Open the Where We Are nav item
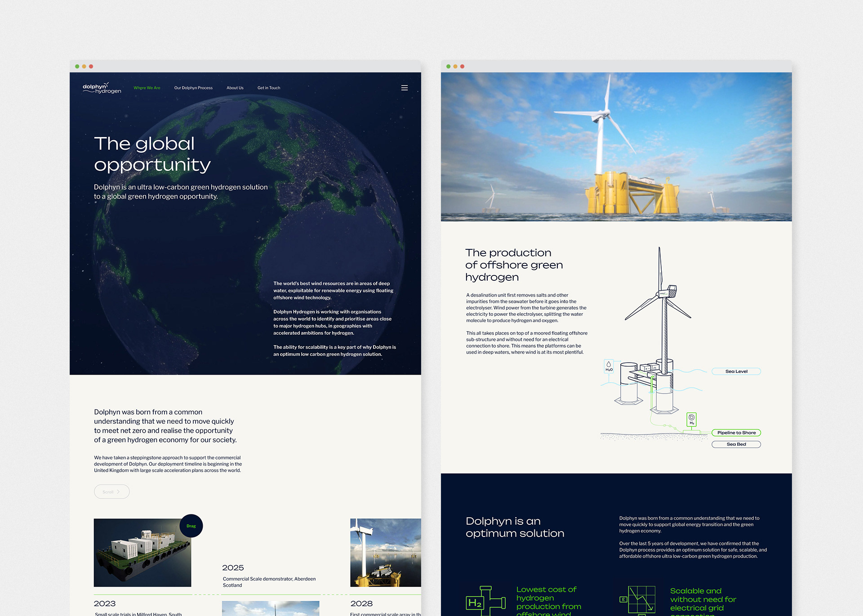 [147, 88]
